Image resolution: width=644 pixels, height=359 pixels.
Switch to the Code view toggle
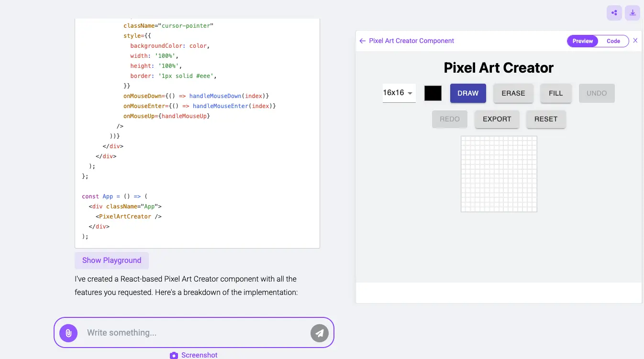(x=613, y=41)
